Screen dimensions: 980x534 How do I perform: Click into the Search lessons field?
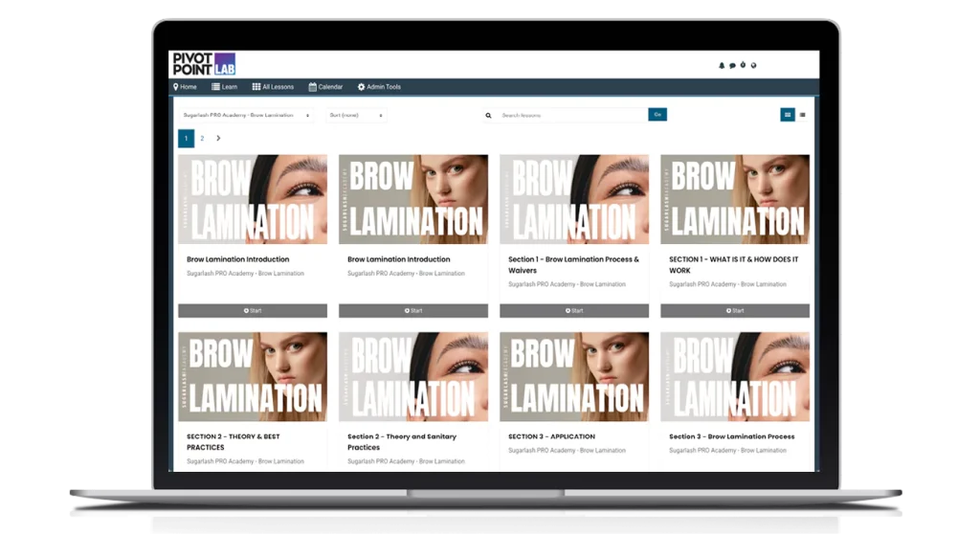point(572,115)
